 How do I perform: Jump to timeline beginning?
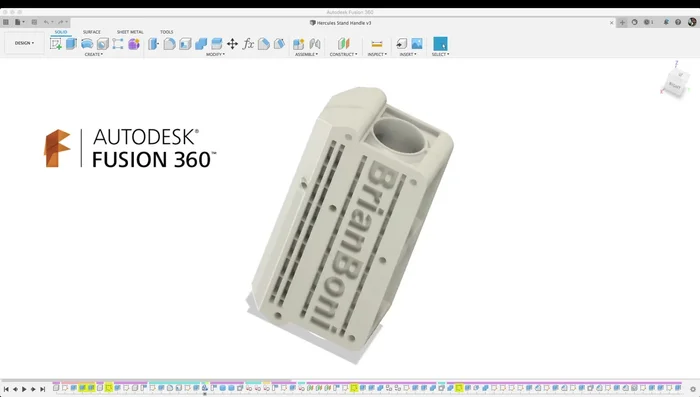[6, 389]
